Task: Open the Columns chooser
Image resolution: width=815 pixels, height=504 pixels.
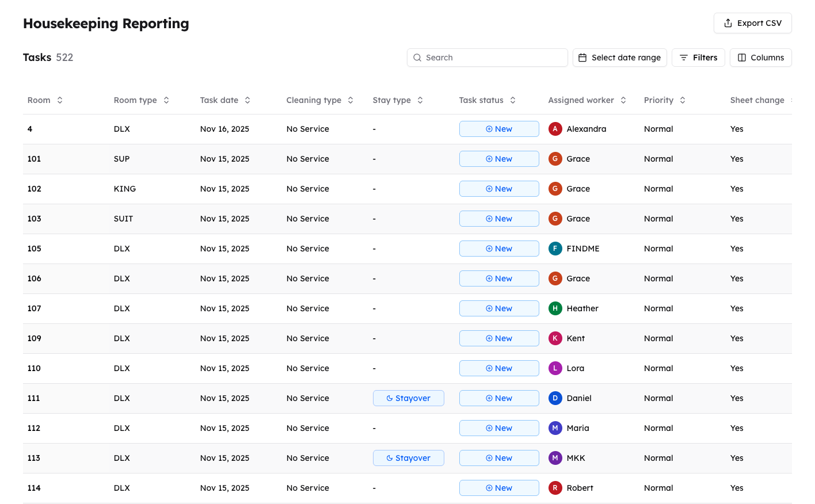Action: pyautogui.click(x=760, y=58)
